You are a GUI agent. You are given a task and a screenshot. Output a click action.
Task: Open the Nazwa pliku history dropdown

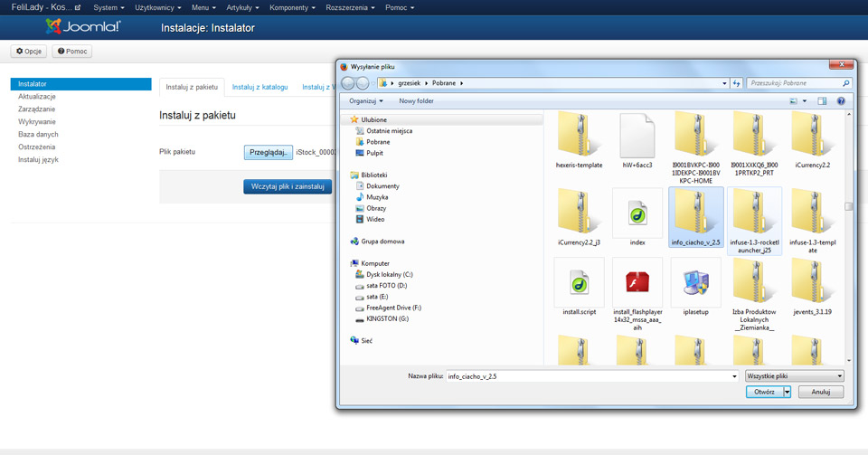[x=734, y=375]
